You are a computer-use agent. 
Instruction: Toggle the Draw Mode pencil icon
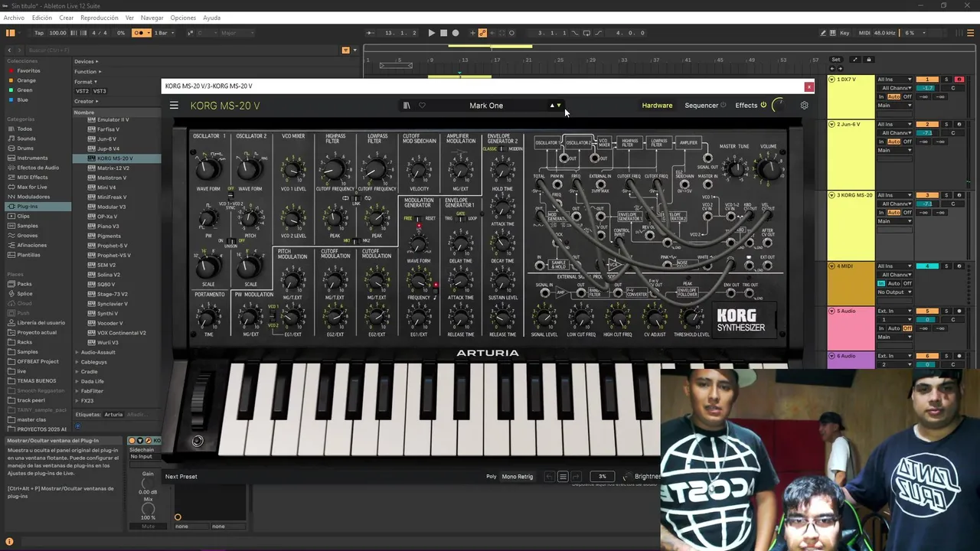tap(823, 33)
